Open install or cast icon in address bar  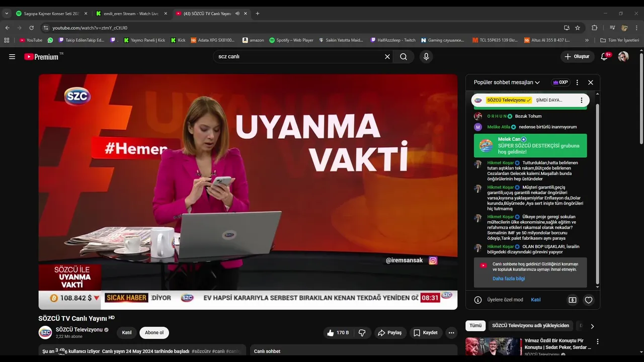tap(567, 28)
